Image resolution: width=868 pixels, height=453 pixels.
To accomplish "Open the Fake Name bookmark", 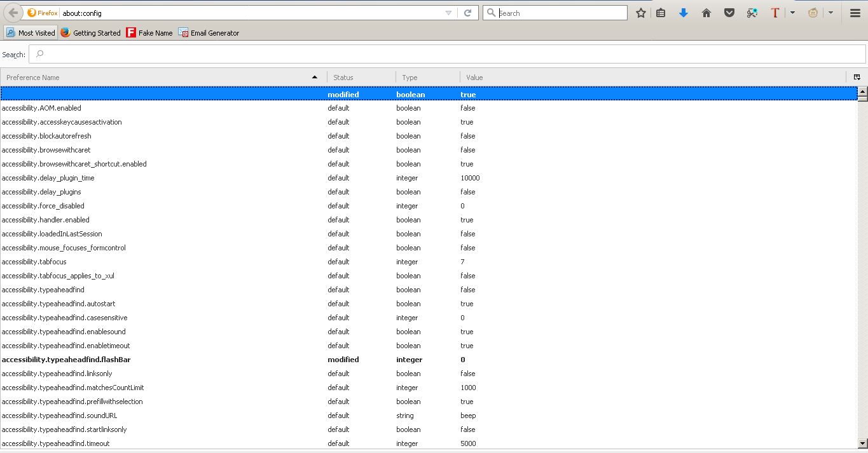I will 149,32.
